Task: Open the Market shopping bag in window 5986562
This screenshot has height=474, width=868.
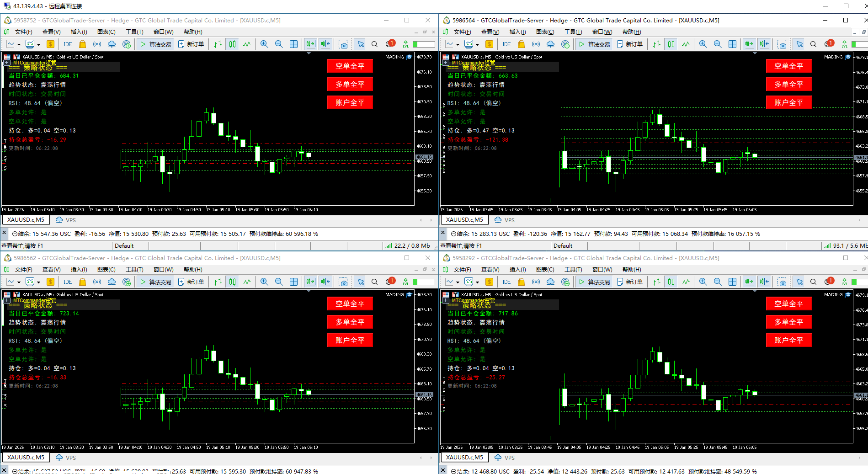Action: pyautogui.click(x=82, y=282)
